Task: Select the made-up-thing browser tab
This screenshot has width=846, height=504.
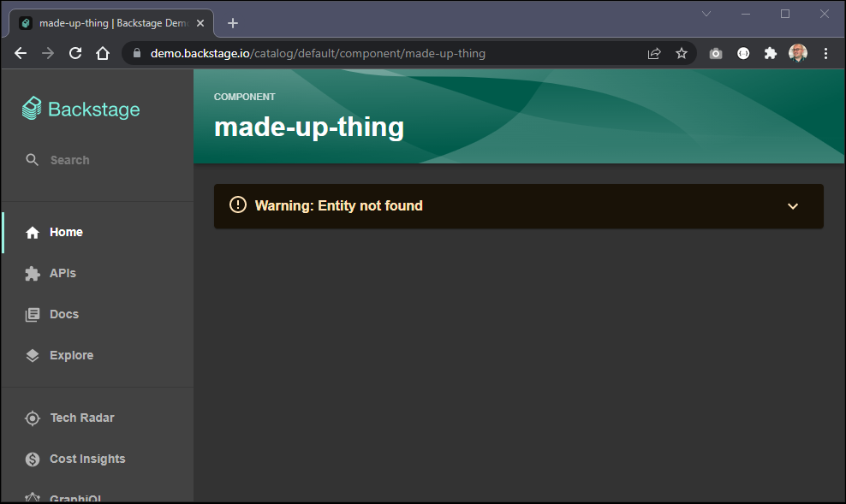Action: click(111, 23)
